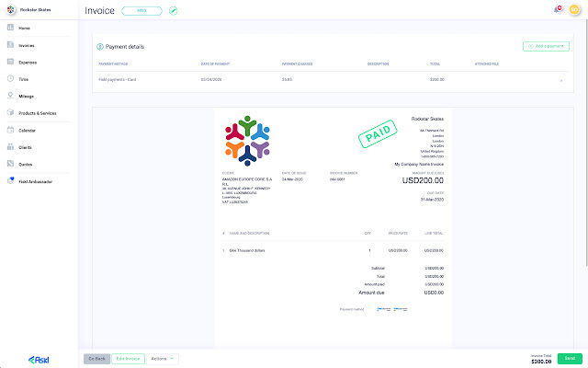
Task: Open Products & Services box icon
Action: tap(10, 112)
